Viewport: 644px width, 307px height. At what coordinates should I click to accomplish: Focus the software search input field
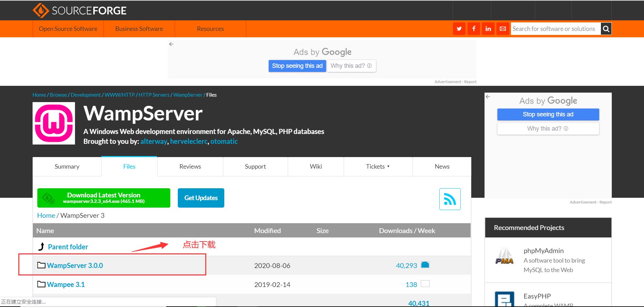pyautogui.click(x=556, y=29)
